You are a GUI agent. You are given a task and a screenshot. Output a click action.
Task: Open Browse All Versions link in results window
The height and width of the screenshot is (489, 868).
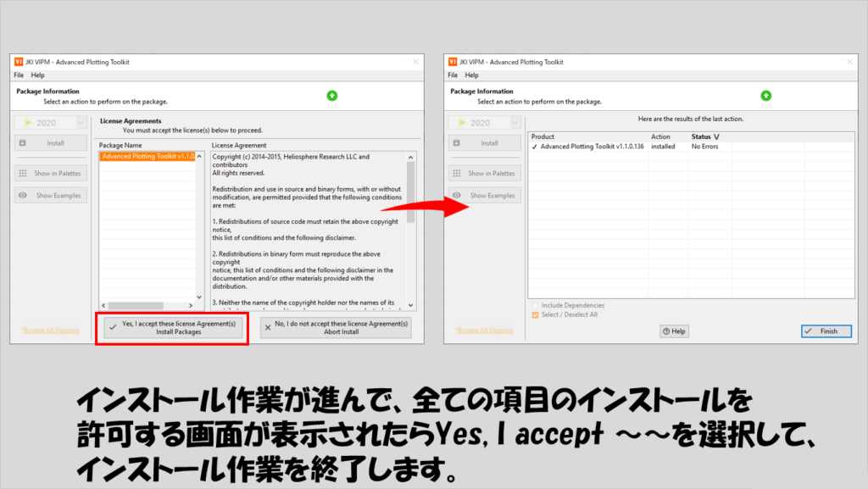(x=484, y=331)
